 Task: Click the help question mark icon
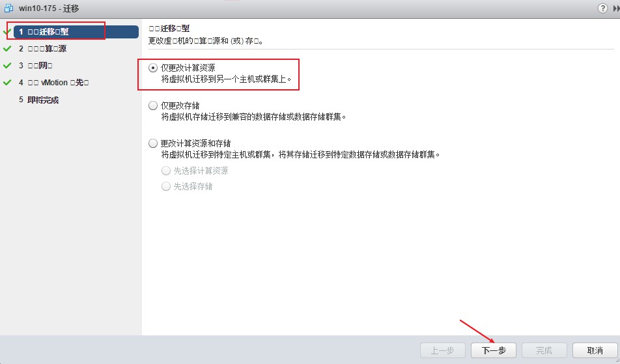(x=602, y=8)
